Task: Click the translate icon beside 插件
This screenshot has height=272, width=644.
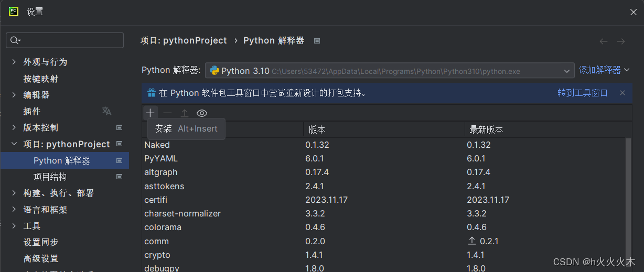Action: tap(106, 111)
